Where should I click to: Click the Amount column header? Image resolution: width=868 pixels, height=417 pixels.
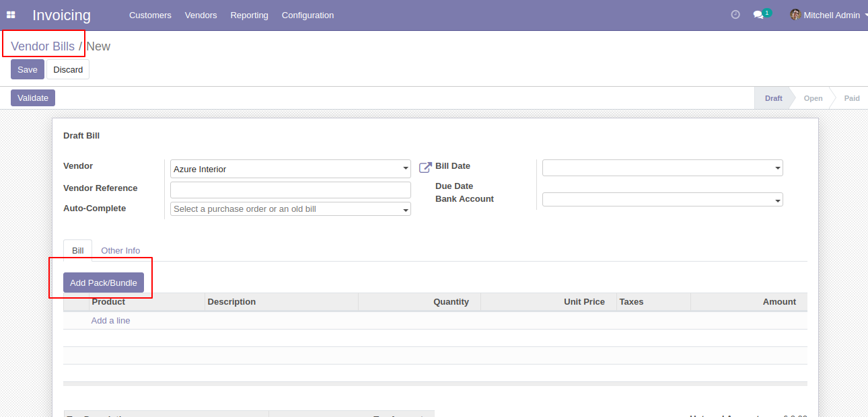(749, 302)
